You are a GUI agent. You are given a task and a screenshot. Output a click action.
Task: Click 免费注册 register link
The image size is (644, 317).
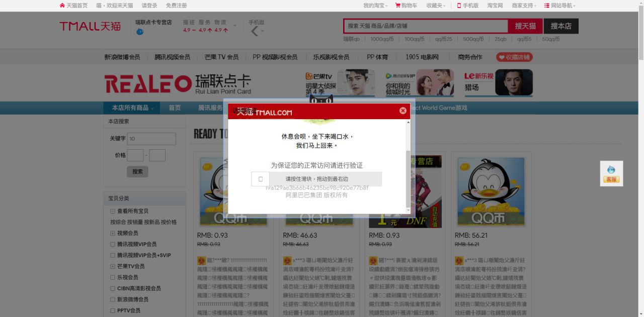176,6
